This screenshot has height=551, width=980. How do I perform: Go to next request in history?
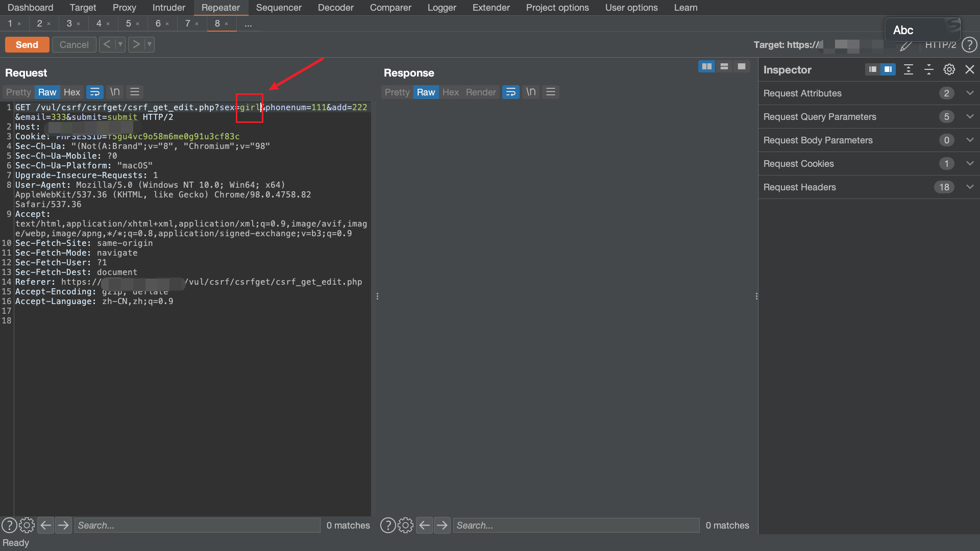coord(136,44)
